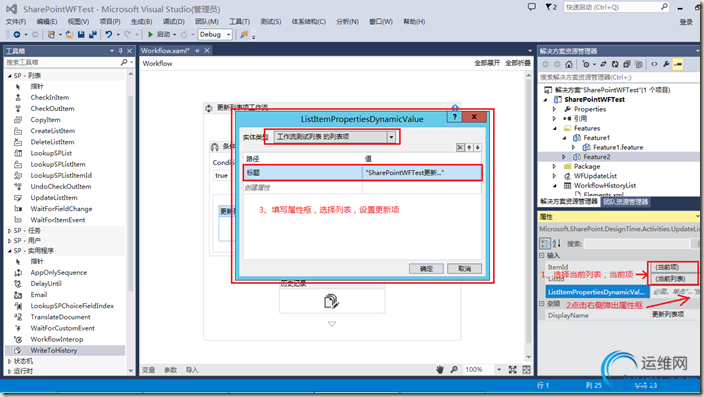This screenshot has width=704, height=397.
Task: Collapse the SP - 列表 toolbox group
Action: tap(10, 75)
